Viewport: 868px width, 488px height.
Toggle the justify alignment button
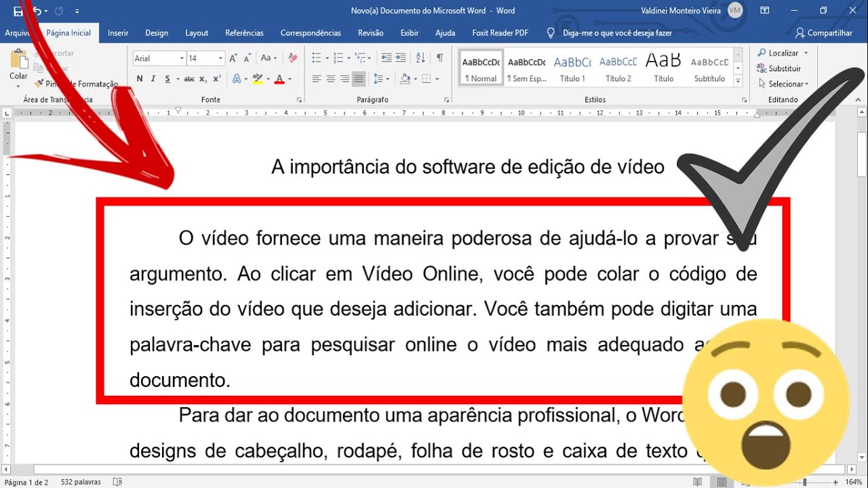pos(359,79)
